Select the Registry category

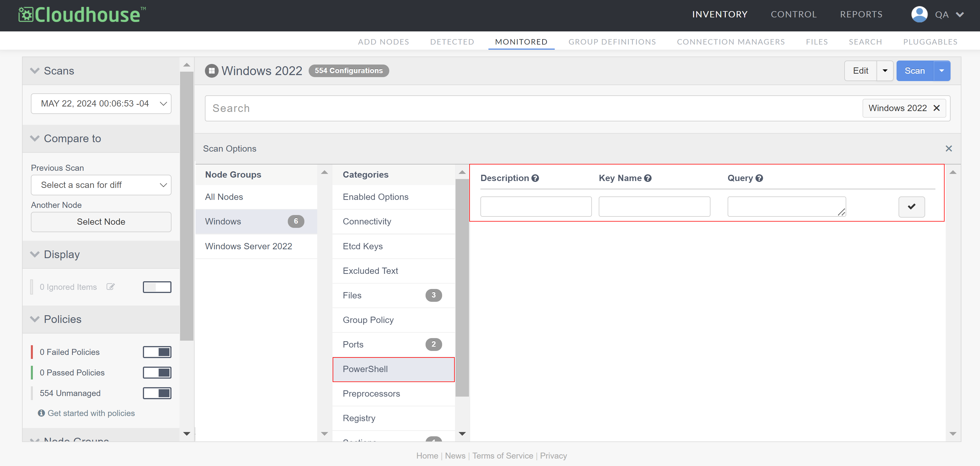394,418
